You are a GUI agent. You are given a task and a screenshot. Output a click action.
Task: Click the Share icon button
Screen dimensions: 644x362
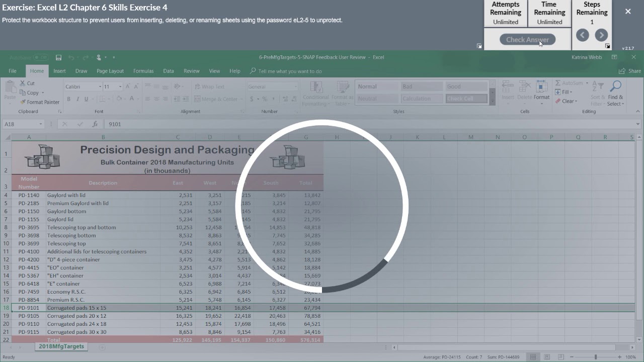[630, 71]
